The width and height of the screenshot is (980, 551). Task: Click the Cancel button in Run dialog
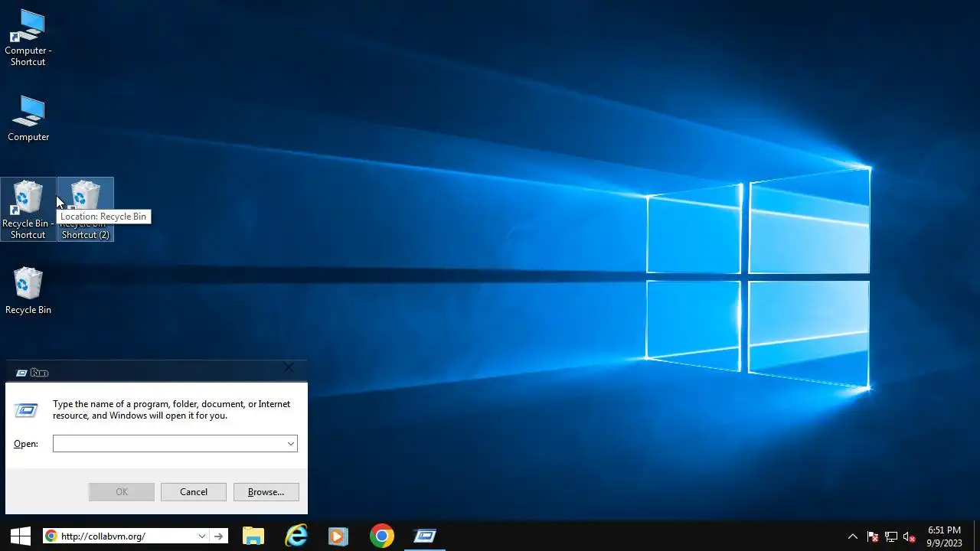[194, 492]
